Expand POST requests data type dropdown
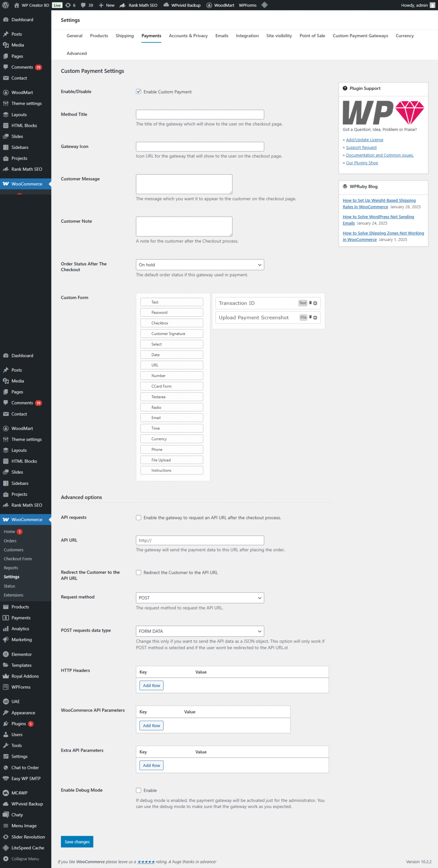The height and width of the screenshot is (868, 438). [200, 631]
